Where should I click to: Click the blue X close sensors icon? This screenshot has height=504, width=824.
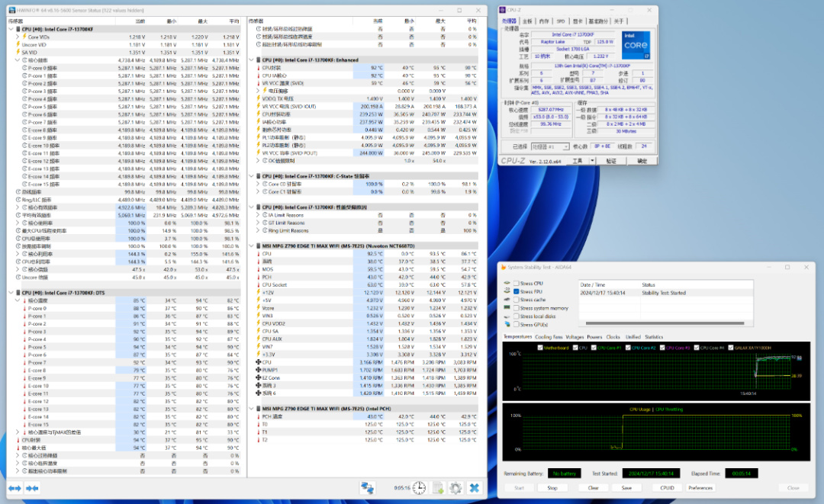click(x=474, y=488)
